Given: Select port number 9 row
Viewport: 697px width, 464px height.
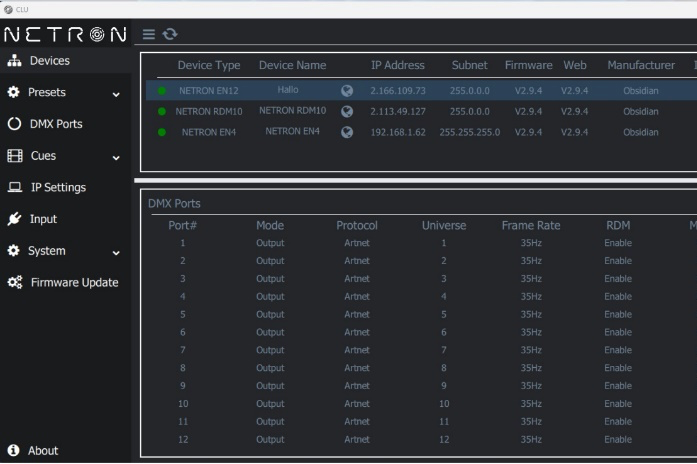Looking at the screenshot, I should click(x=183, y=386).
